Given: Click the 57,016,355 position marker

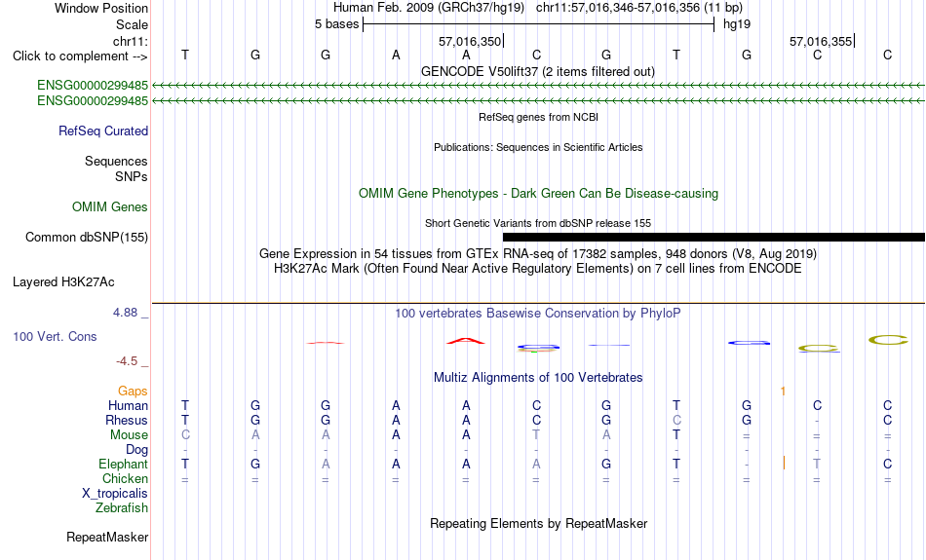Looking at the screenshot, I should pos(822,41).
